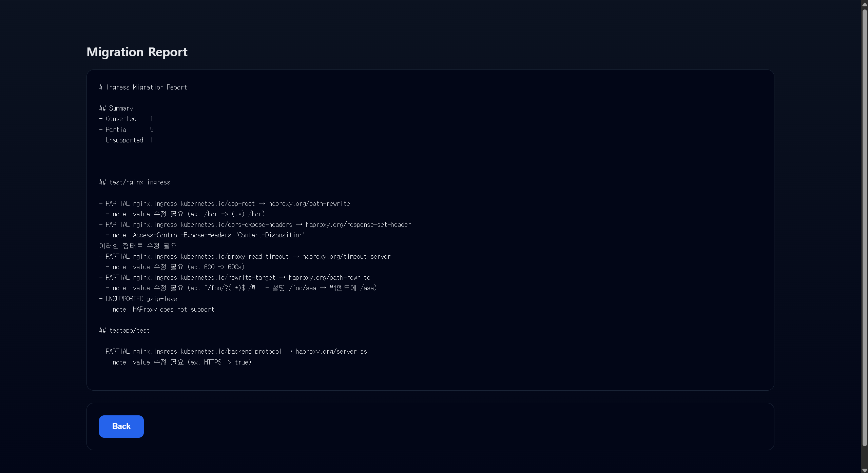
Task: Click the 'Partial : 5' summary line
Action: [126, 130]
